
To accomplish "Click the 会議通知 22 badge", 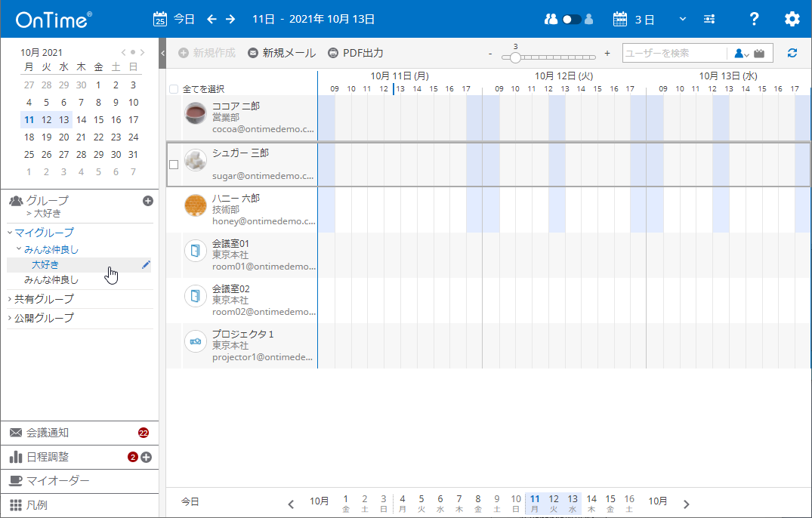I will point(144,433).
